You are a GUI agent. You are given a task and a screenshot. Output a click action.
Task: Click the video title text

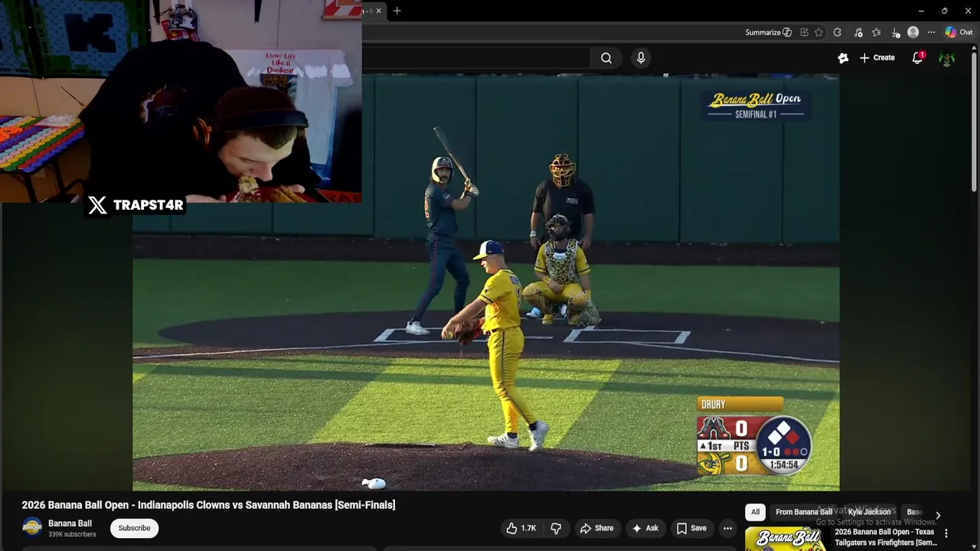pyautogui.click(x=208, y=505)
